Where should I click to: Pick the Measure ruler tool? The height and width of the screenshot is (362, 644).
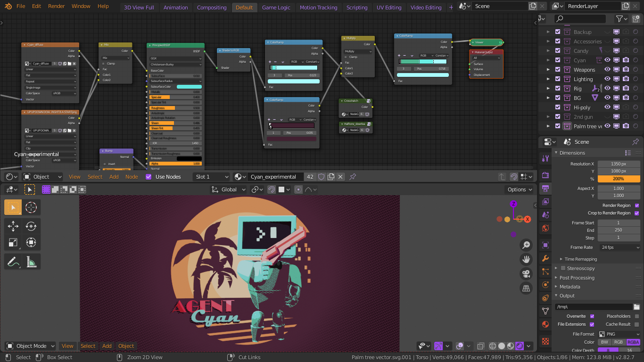pos(31,262)
